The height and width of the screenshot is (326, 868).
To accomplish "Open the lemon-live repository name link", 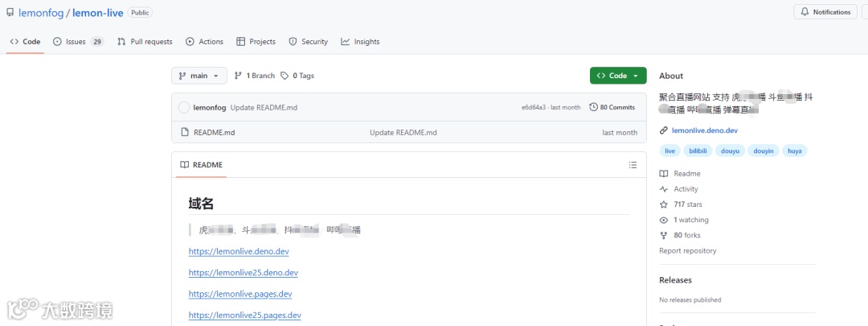I will tap(97, 13).
